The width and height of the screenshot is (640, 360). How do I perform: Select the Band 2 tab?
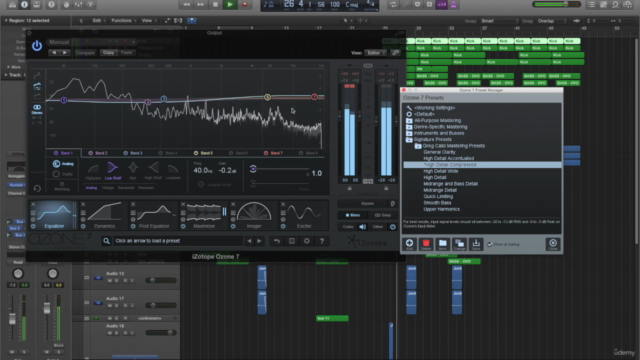click(x=98, y=153)
